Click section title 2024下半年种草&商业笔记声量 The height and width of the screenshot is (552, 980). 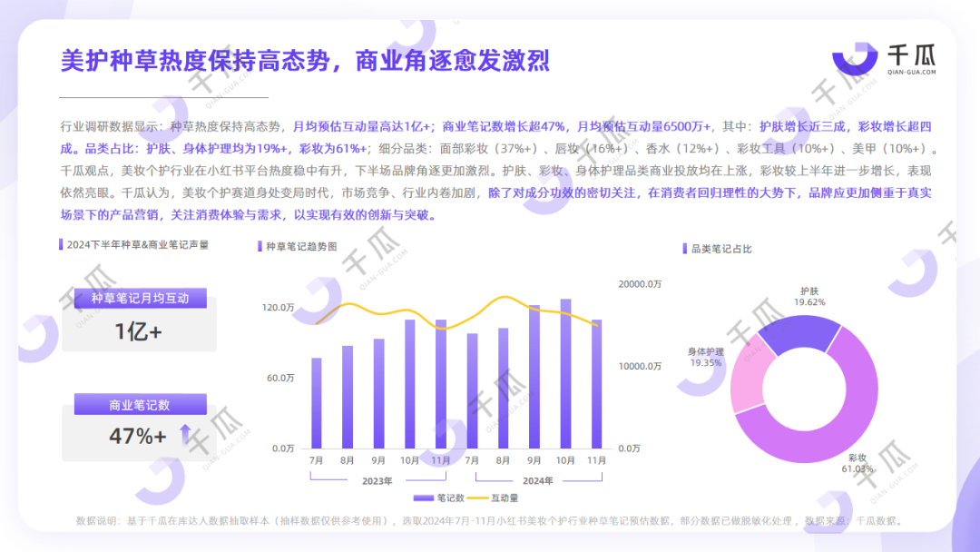138,245
